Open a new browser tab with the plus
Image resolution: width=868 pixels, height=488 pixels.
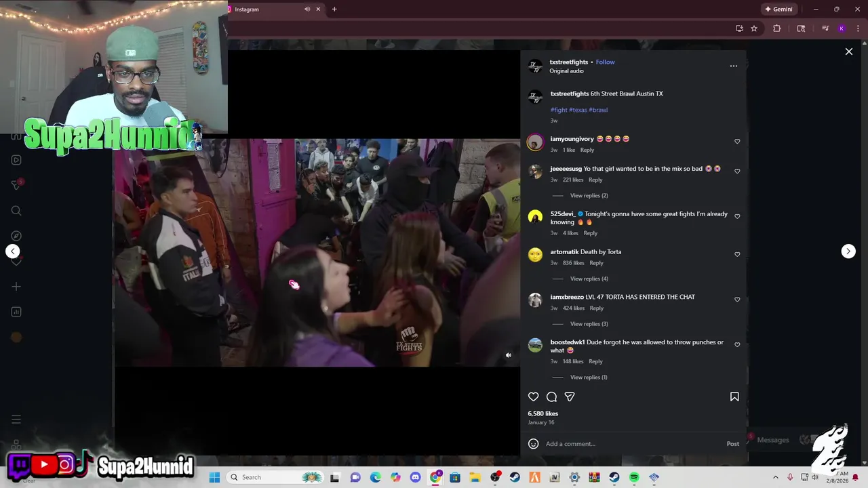click(x=334, y=9)
